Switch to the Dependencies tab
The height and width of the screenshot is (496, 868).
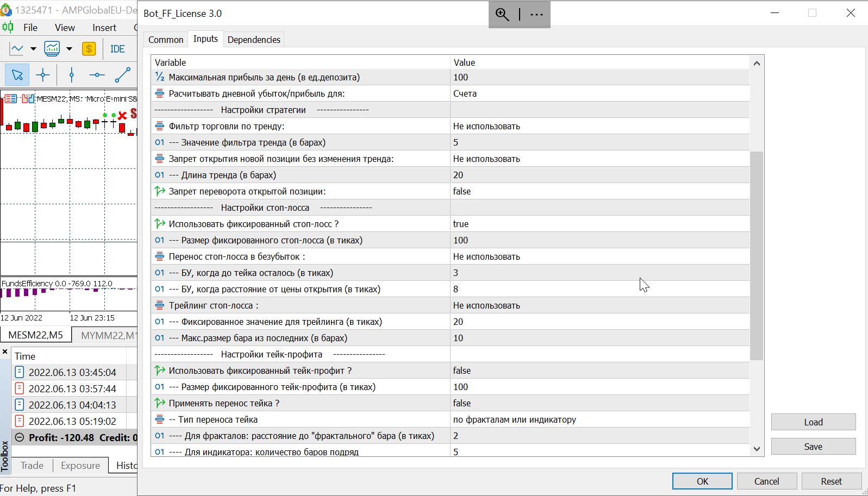point(254,40)
